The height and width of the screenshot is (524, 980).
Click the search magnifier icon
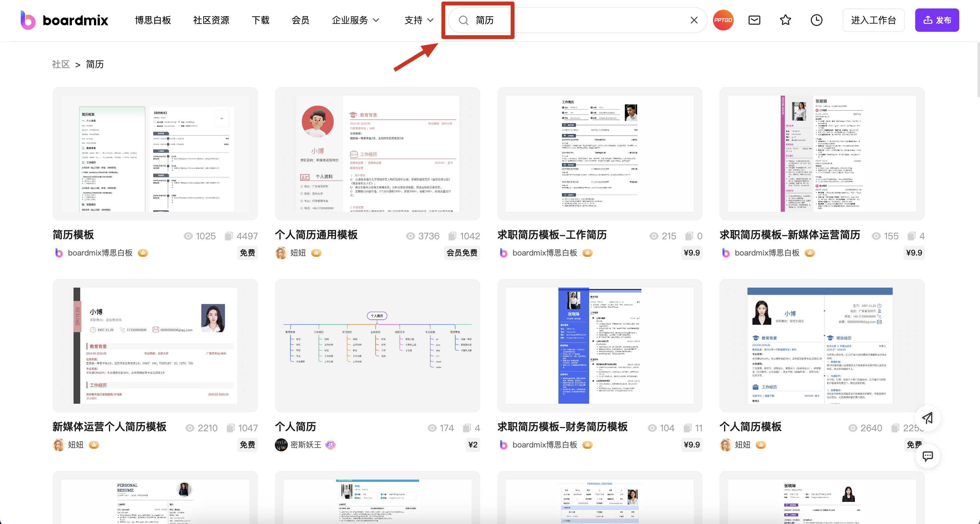pyautogui.click(x=463, y=20)
